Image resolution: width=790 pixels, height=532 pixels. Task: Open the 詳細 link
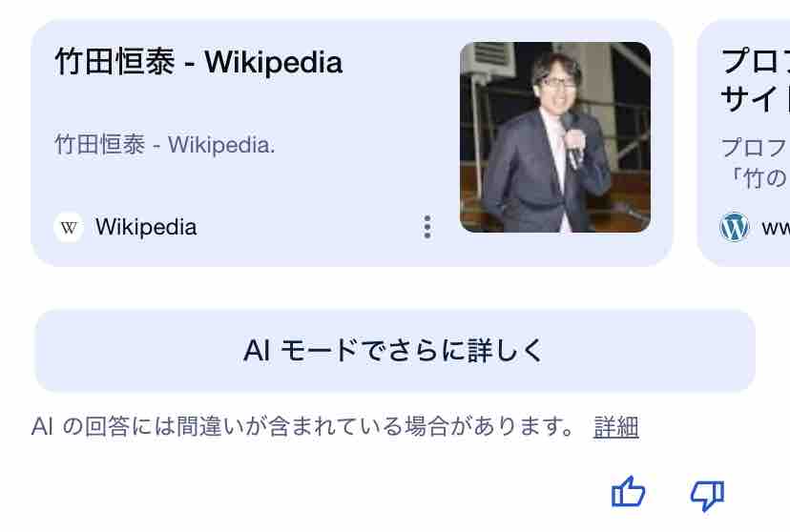pos(615,427)
